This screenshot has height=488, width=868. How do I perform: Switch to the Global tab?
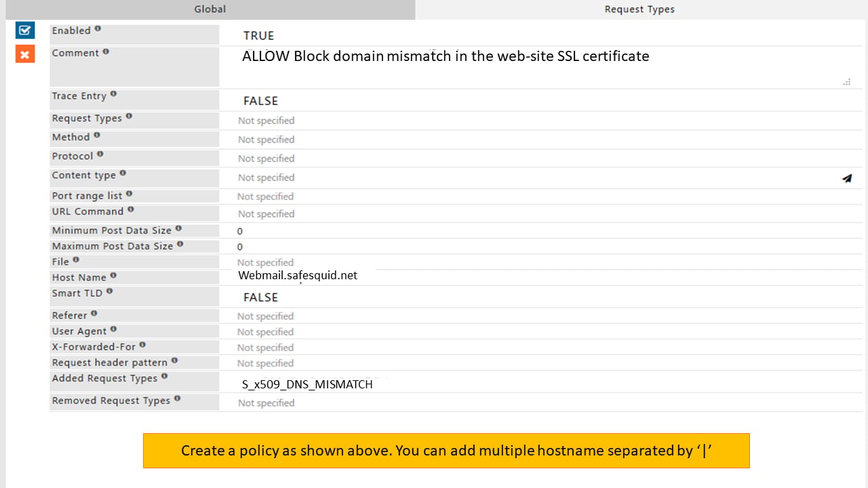tap(210, 9)
